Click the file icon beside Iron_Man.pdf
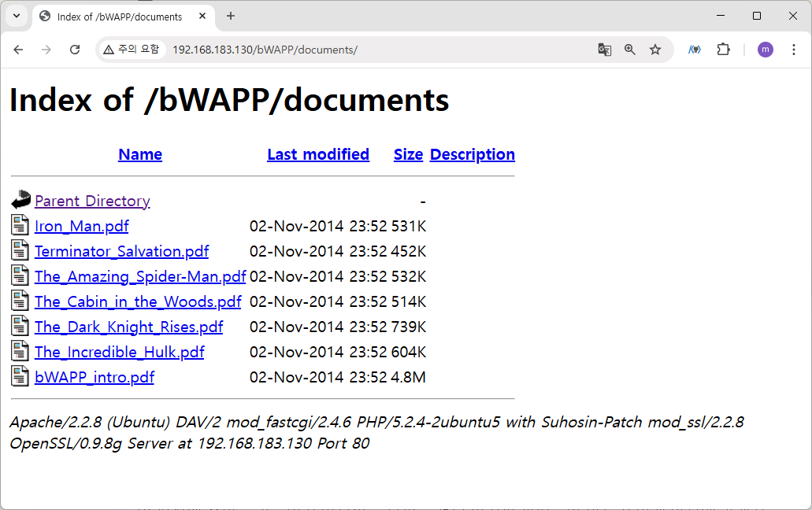This screenshot has height=510, width=812. click(x=20, y=225)
